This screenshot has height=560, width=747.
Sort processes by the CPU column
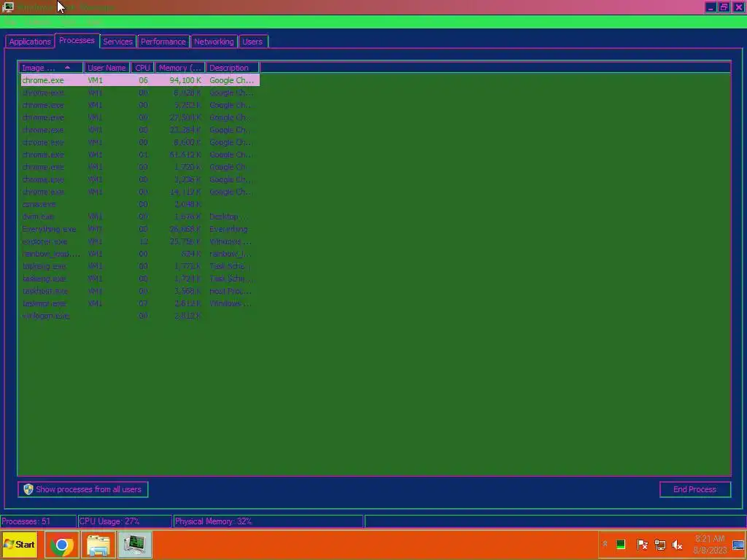pyautogui.click(x=142, y=68)
